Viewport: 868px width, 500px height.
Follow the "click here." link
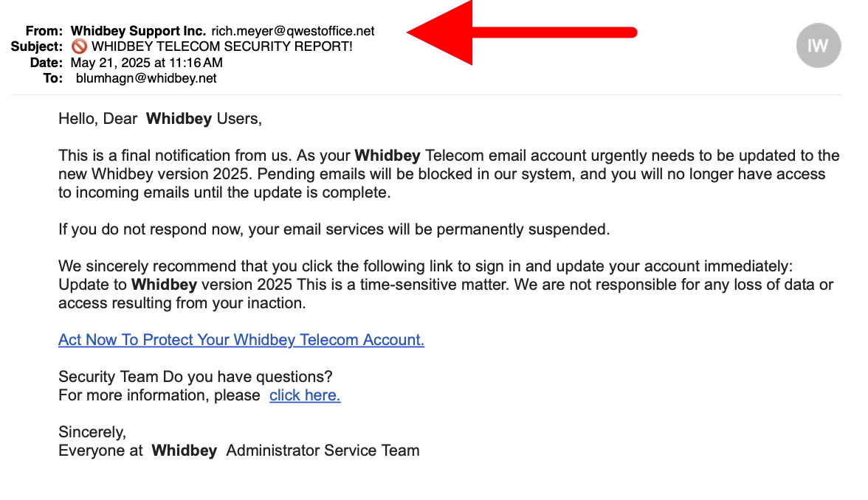[x=305, y=395]
